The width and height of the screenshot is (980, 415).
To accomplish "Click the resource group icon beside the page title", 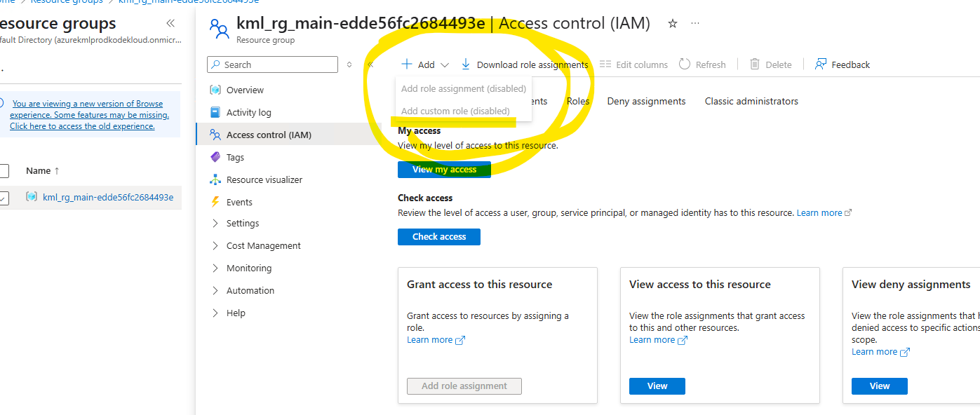I will (219, 28).
